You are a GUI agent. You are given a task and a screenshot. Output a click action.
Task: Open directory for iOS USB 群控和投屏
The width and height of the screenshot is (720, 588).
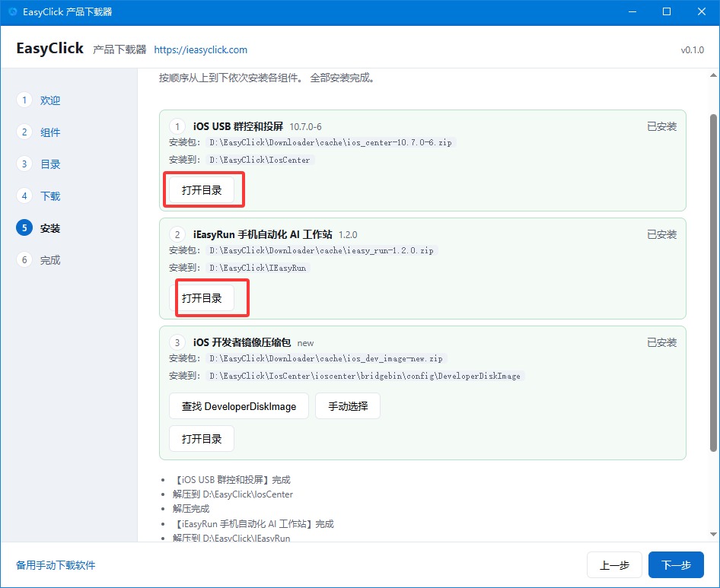pos(202,190)
